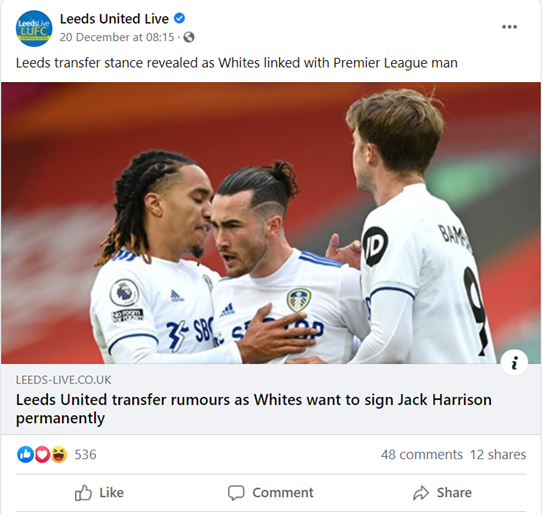
Task: Click the blue thumbs-up reaction icon
Action: pos(25,454)
